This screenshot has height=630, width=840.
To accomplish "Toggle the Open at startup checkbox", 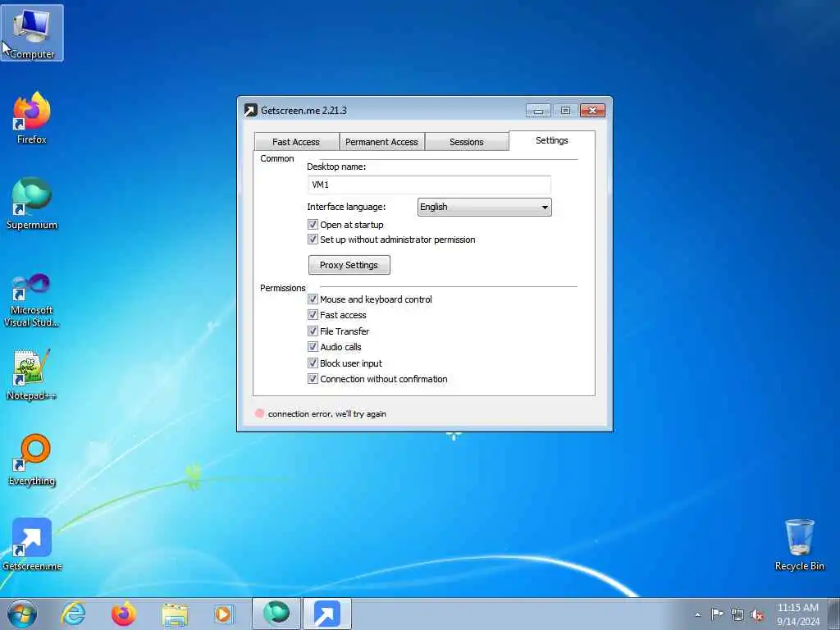I will click(313, 225).
